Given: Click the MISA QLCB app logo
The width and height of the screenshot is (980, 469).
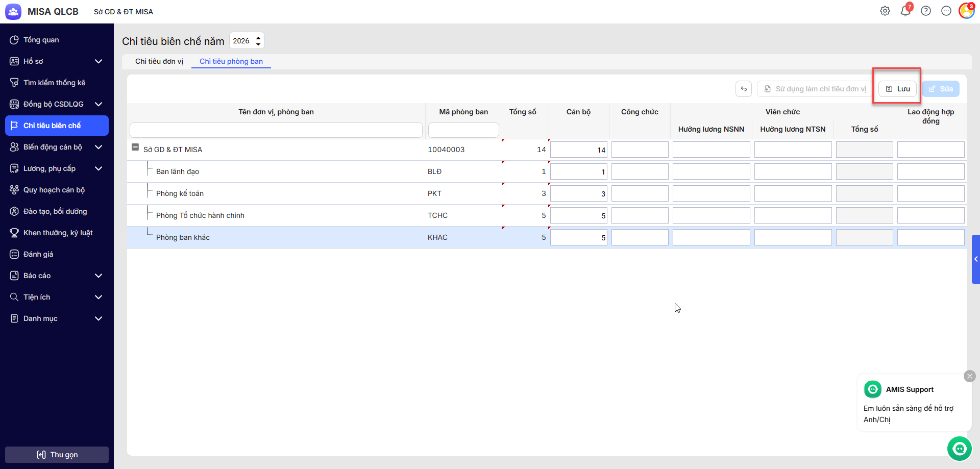Looking at the screenshot, I should (13, 12).
